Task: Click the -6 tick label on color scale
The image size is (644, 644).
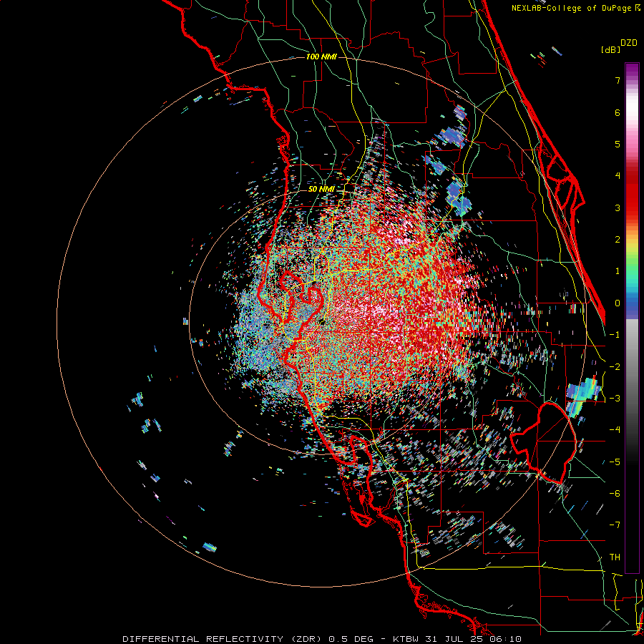Action: tap(615, 494)
